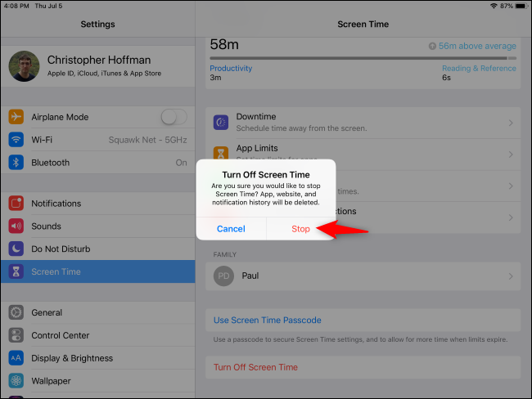This screenshot has height=399, width=532.
Task: Tap the 58m usage total
Action: [224, 44]
